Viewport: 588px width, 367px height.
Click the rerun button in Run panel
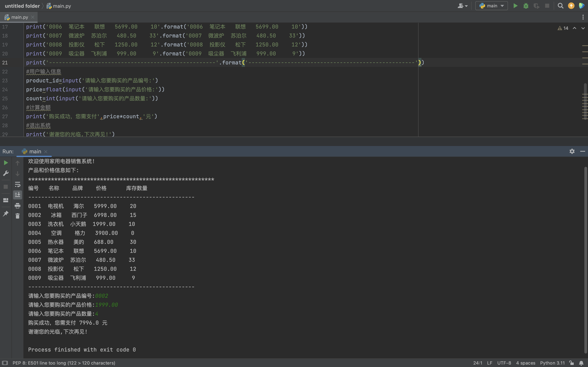tap(6, 163)
